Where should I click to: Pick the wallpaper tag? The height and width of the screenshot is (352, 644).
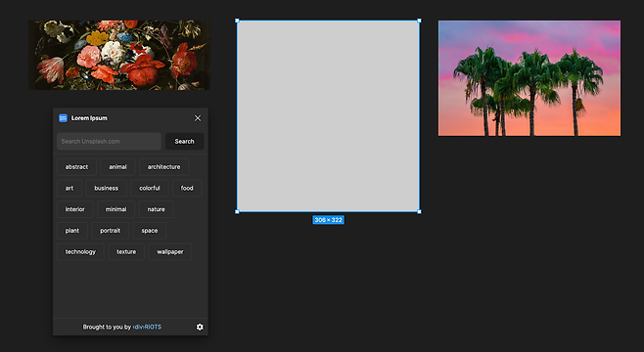[170, 252]
